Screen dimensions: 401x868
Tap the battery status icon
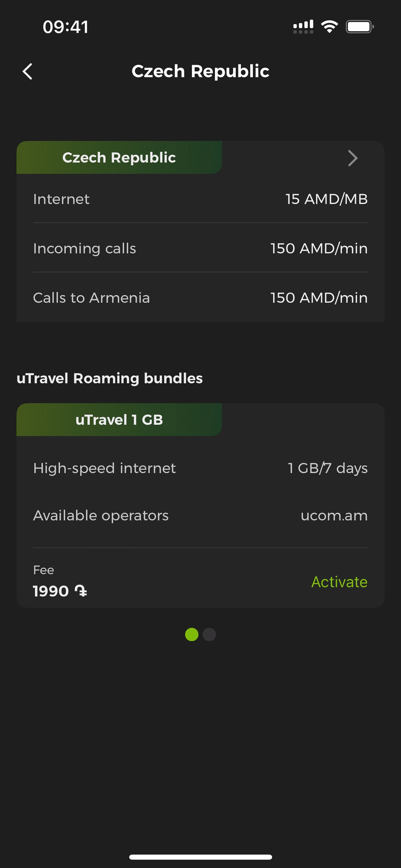coord(360,27)
